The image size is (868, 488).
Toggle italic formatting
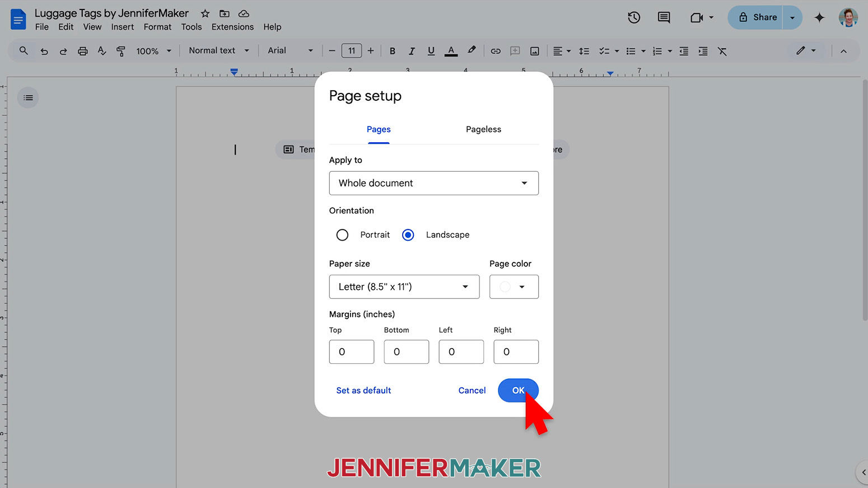412,51
